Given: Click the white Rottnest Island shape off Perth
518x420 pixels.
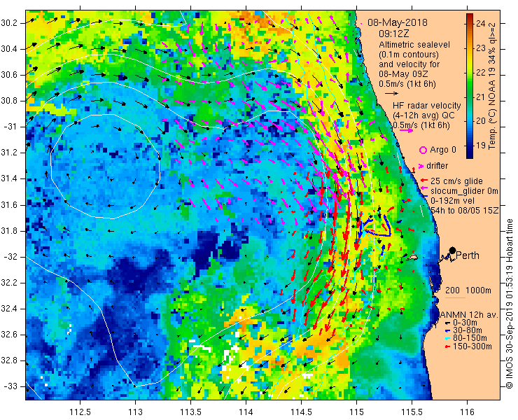Looking at the screenshot, I should (x=411, y=258).
